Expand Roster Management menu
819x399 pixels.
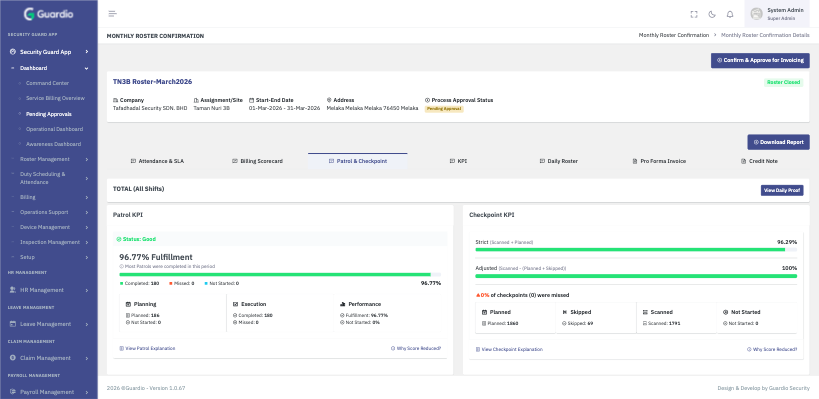(87, 159)
